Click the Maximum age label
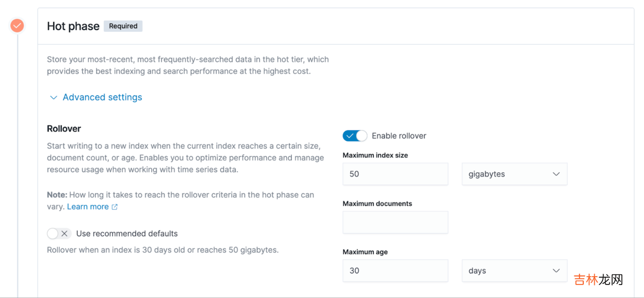644x298 pixels. (365, 252)
